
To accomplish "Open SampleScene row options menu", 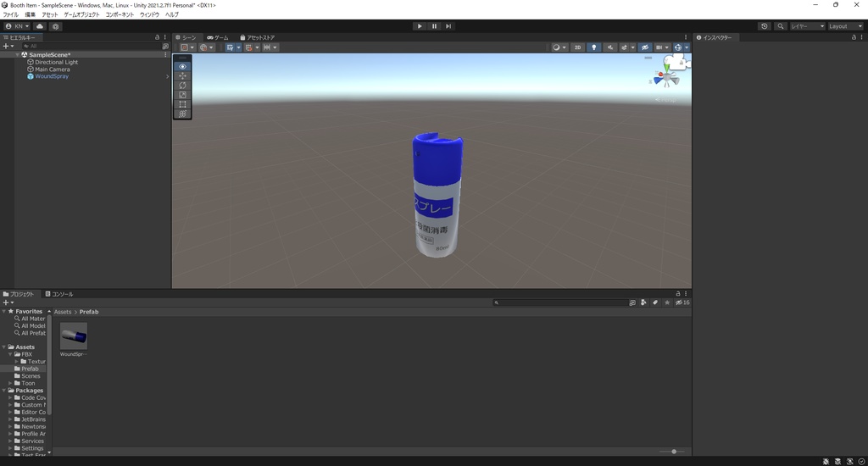I will click(x=165, y=55).
